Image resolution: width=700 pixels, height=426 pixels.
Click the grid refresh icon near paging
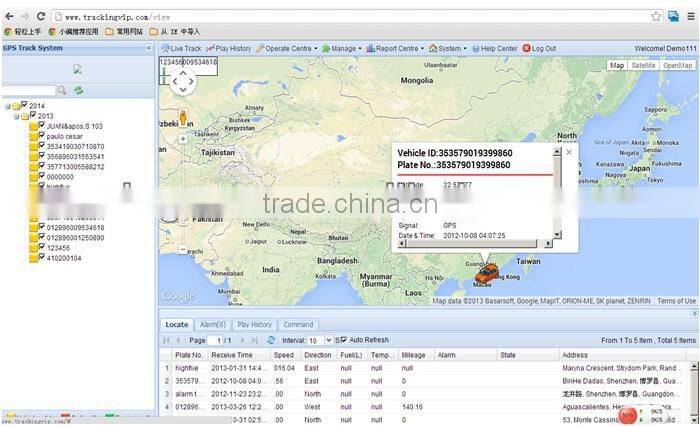tap(270, 340)
